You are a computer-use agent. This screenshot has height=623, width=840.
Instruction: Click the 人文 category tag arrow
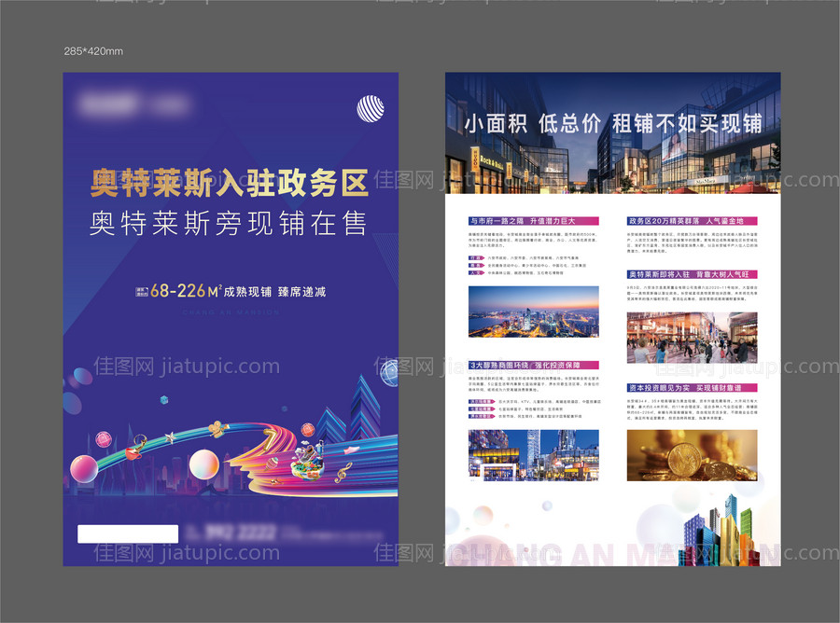[483, 272]
